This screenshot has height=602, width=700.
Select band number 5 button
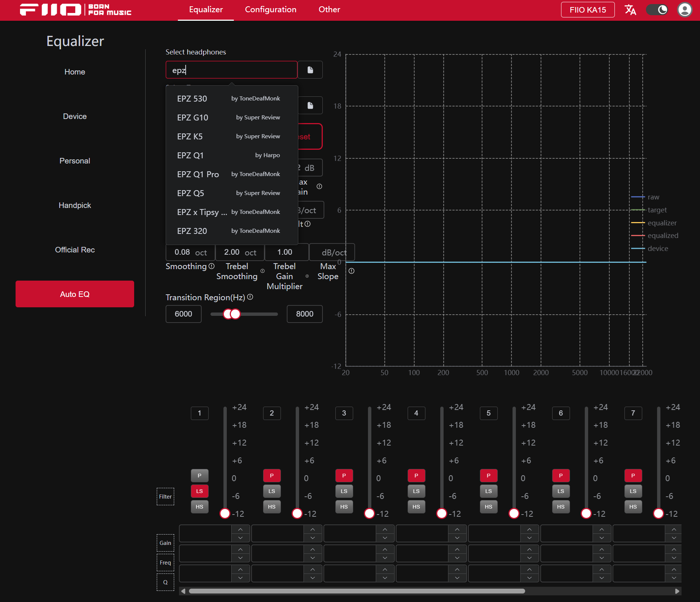tap(488, 413)
